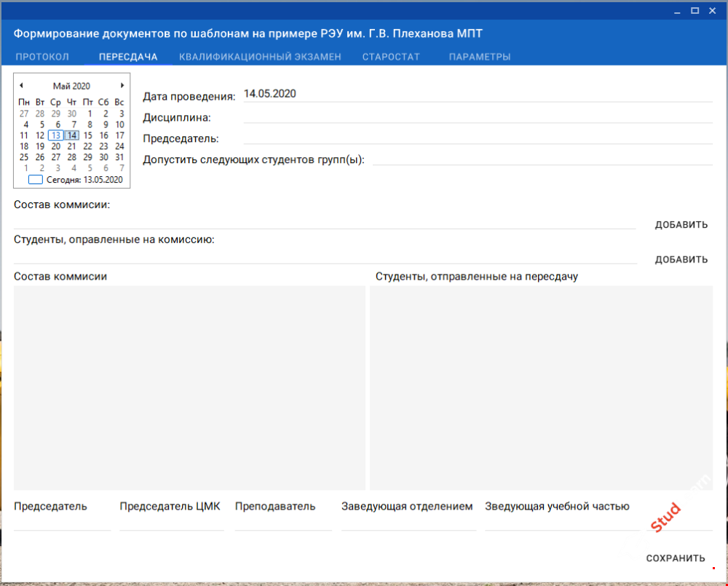This screenshot has height=586, width=728.
Task: Switch to Квалификационный экзамен tab
Action: pos(260,57)
